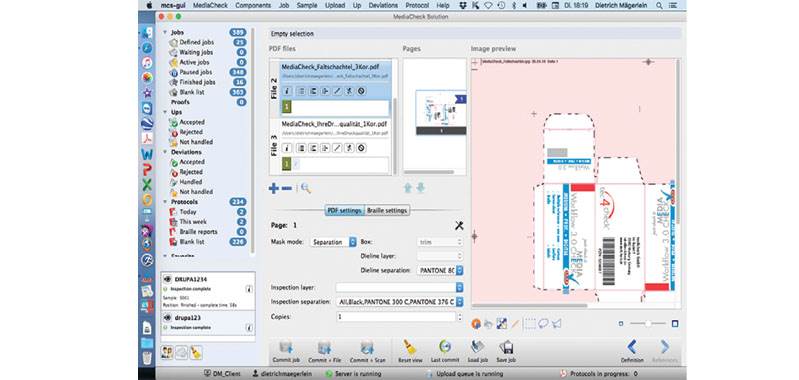799x380 pixels.
Task: Switch to the Braille settings tab
Action: 387,210
